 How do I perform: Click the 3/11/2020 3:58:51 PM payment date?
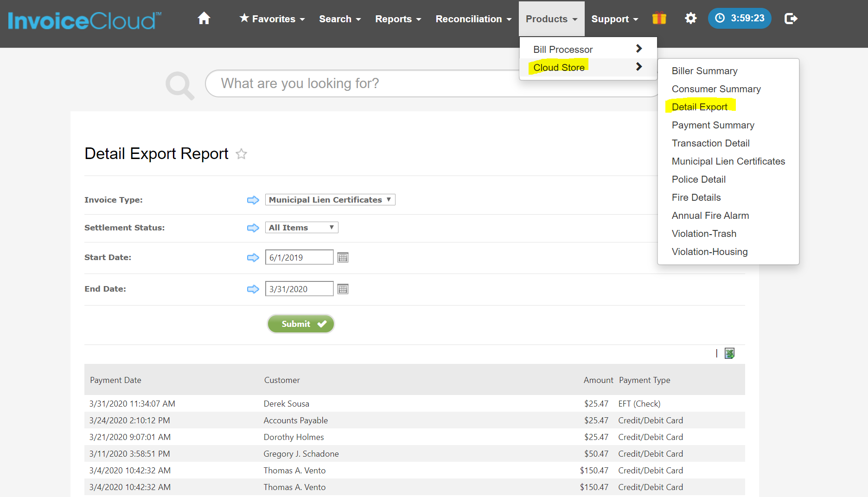[x=129, y=454]
